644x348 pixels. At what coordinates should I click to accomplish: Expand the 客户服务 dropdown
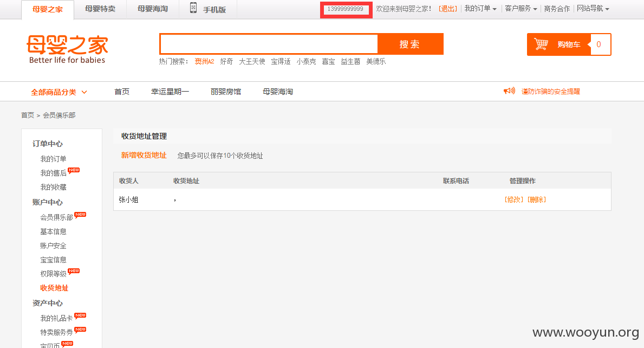pos(521,9)
